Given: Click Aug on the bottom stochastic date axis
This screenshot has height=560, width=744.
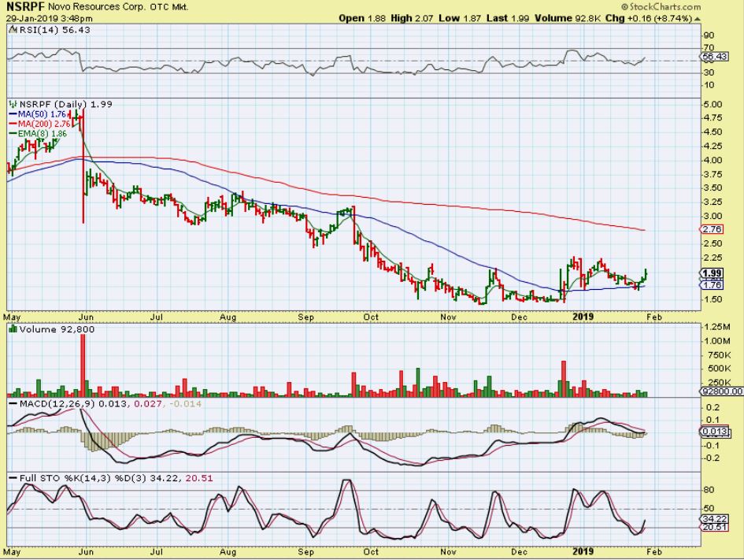Looking at the screenshot, I should click(228, 552).
